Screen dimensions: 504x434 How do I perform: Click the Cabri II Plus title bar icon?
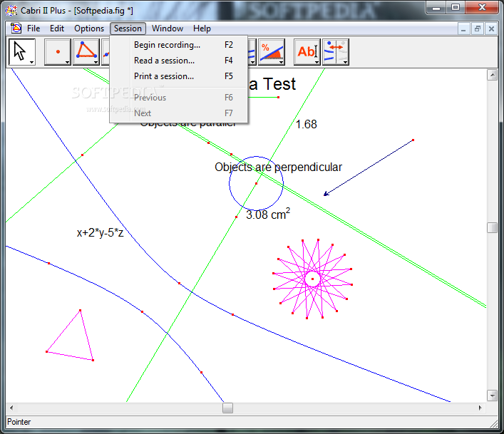(11, 10)
